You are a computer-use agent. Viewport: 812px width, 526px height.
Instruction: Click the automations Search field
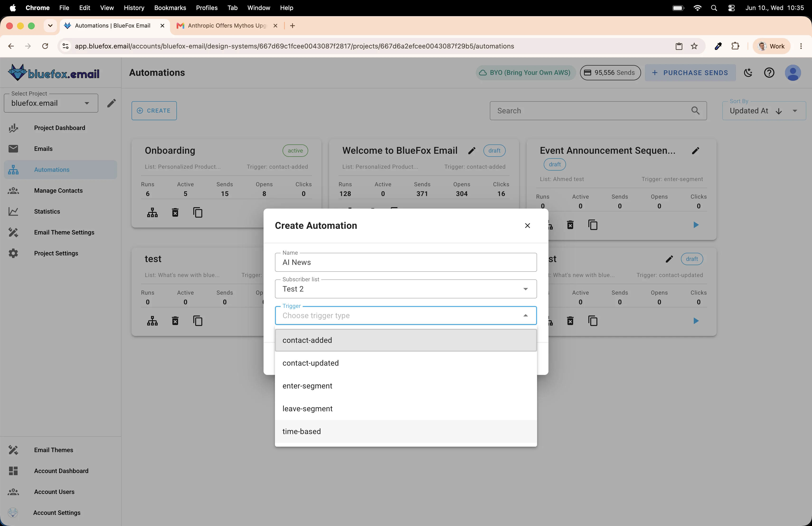click(x=598, y=111)
